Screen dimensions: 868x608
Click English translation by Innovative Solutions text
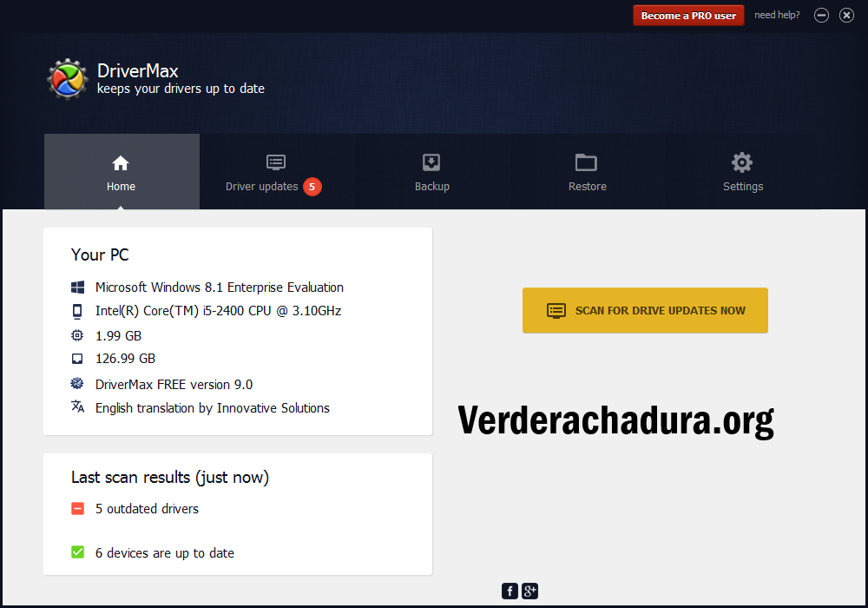click(212, 408)
